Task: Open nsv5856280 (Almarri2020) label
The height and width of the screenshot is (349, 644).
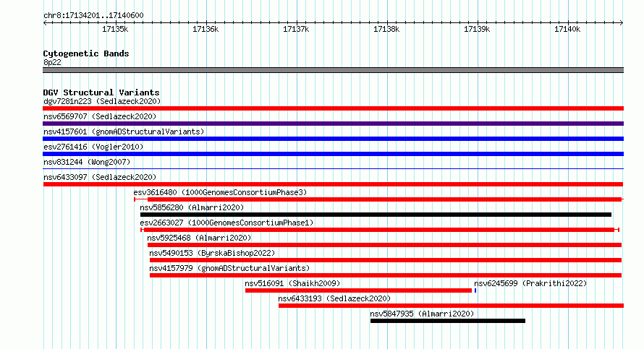Action: [x=192, y=207]
